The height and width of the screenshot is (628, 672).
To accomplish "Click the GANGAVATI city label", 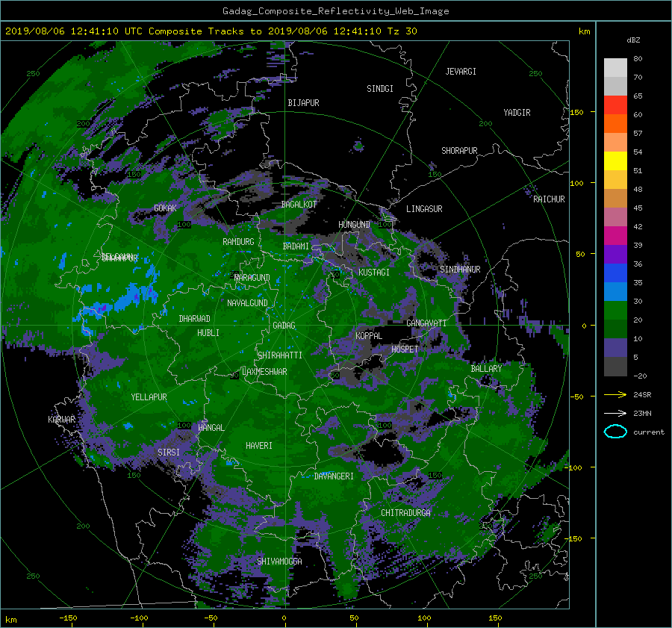I will click(x=426, y=323).
